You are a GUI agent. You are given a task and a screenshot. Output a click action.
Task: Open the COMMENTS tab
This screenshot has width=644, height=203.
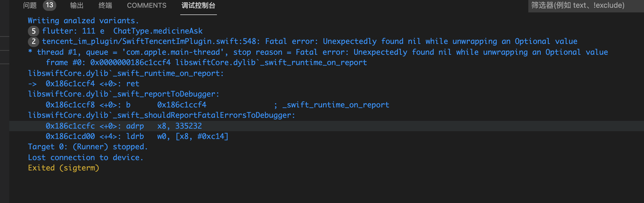(146, 5)
